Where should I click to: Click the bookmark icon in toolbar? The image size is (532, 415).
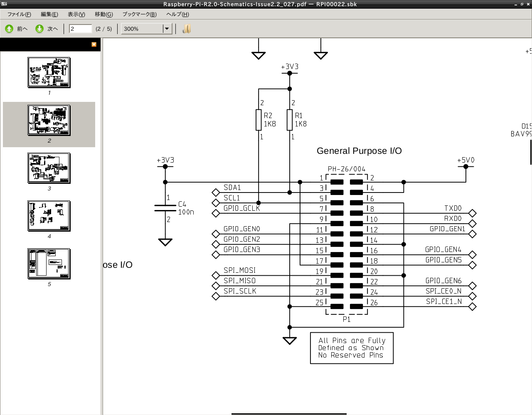pos(187,29)
